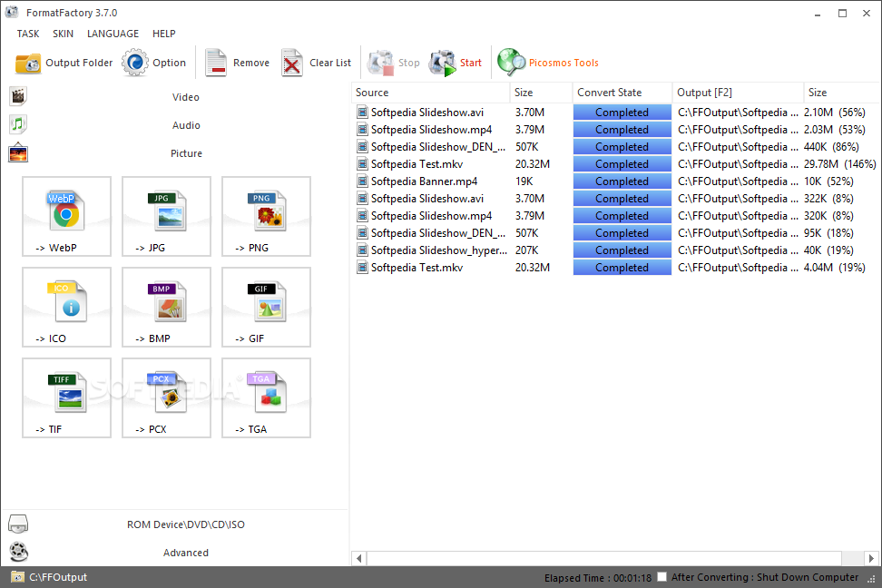Click the 10K (52%) output size cell
Viewport: 882px width, 588px height.
click(828, 181)
